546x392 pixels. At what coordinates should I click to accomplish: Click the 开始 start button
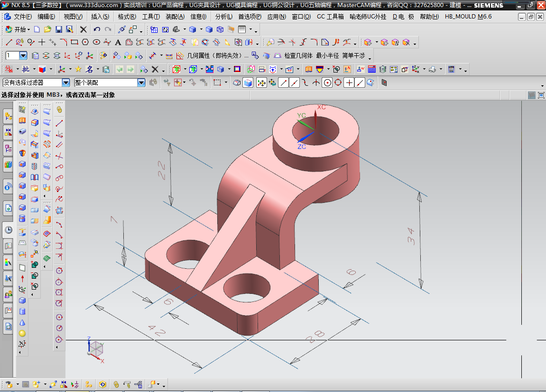click(16, 29)
